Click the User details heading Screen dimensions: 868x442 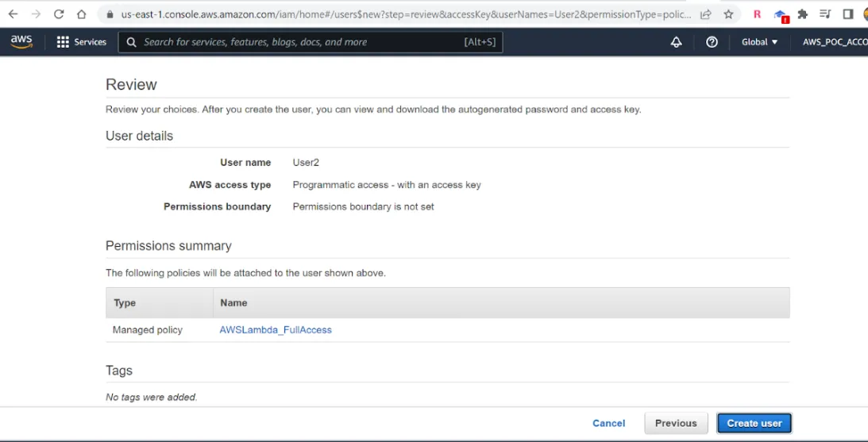coord(140,136)
